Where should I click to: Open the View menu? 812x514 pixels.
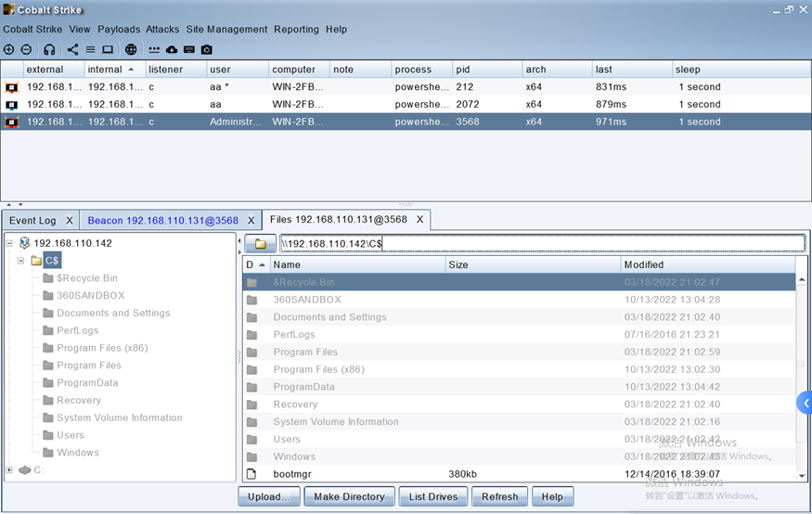(80, 30)
